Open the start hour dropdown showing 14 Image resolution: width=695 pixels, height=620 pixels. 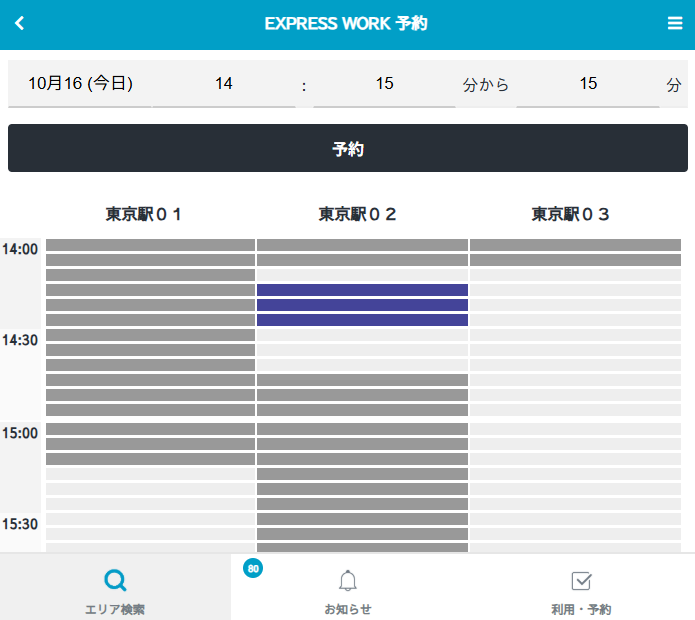[224, 84]
